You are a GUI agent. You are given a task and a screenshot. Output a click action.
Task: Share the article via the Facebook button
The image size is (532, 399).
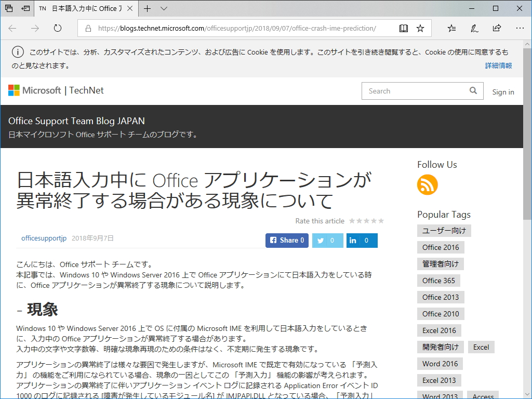point(286,240)
